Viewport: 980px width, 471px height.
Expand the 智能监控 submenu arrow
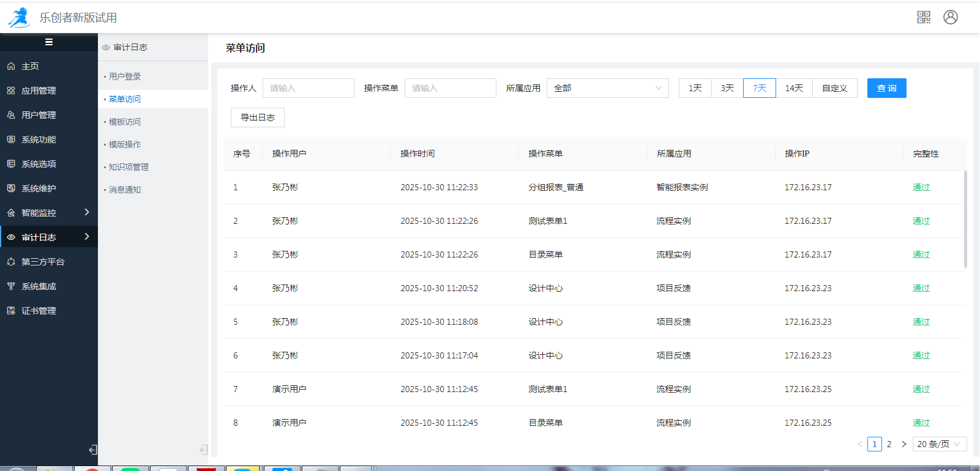[x=87, y=212]
